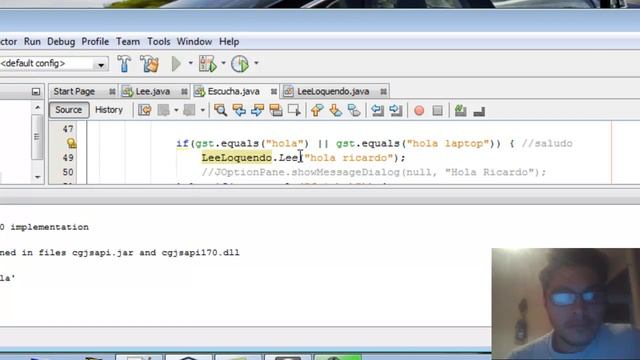This screenshot has width=640, height=360.
Task: Start Macro Recording with red circle icon
Action: point(419,111)
